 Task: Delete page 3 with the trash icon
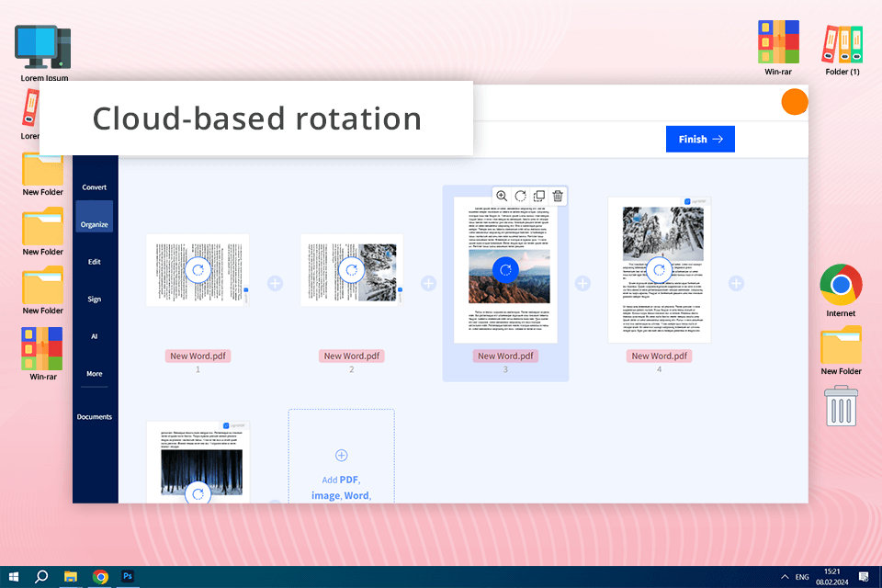[558, 196]
